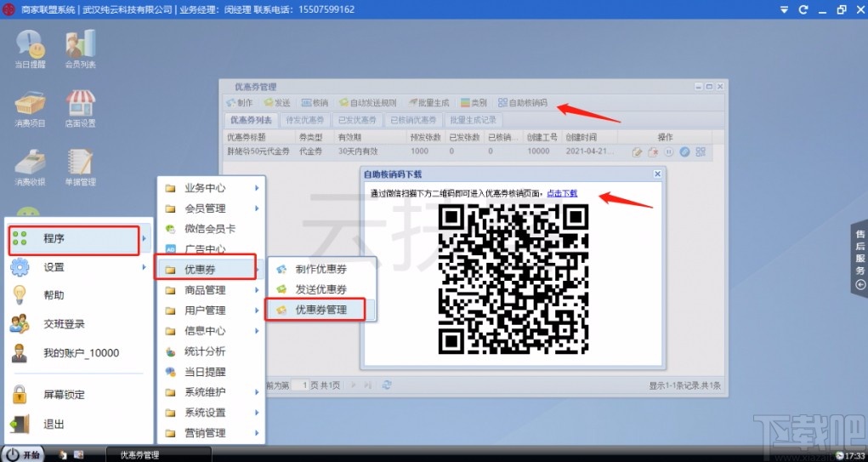Viewport: 868px width, 462px height.
Task: Click the page number input field
Action: click(301, 385)
